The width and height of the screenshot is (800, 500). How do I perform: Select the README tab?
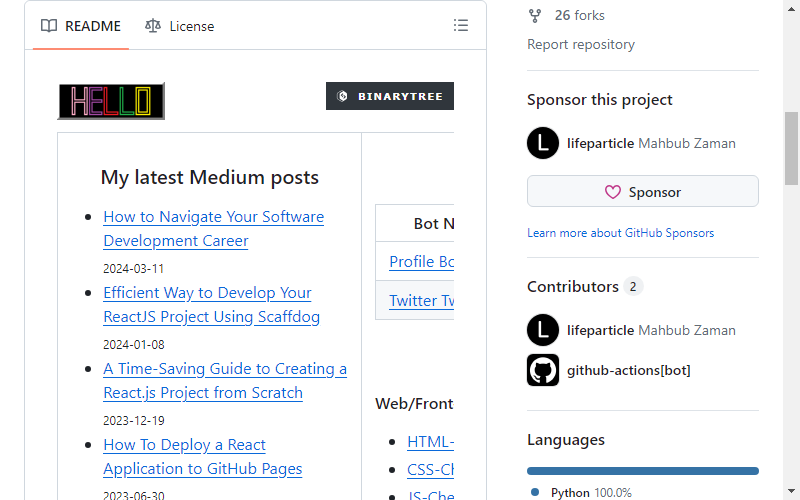click(x=81, y=26)
